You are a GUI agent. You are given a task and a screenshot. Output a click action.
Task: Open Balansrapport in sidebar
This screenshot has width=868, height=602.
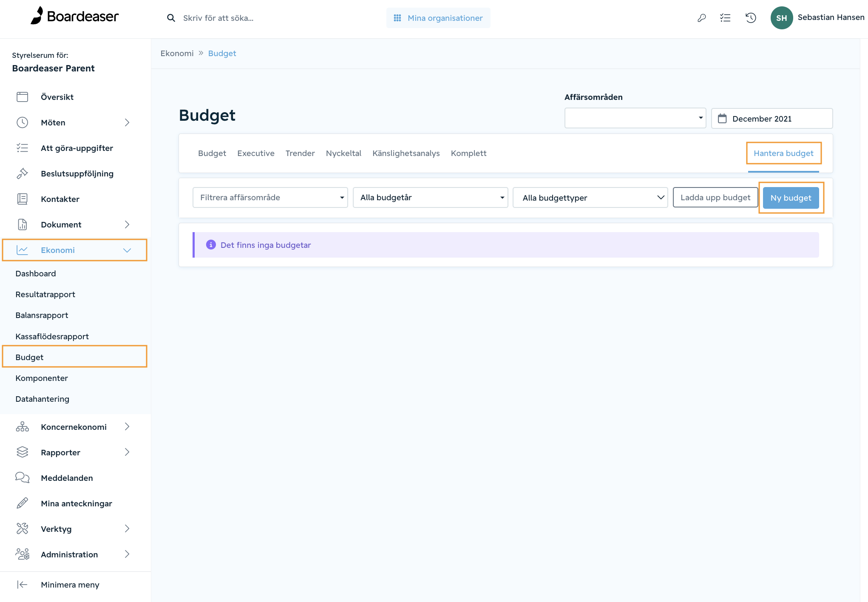tap(42, 315)
